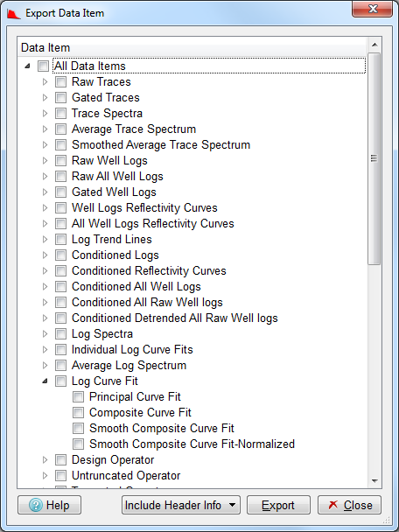Expand the Smoothed Average Trace Spectrum node
The height and width of the screenshot is (532, 399).
pyautogui.click(x=45, y=145)
